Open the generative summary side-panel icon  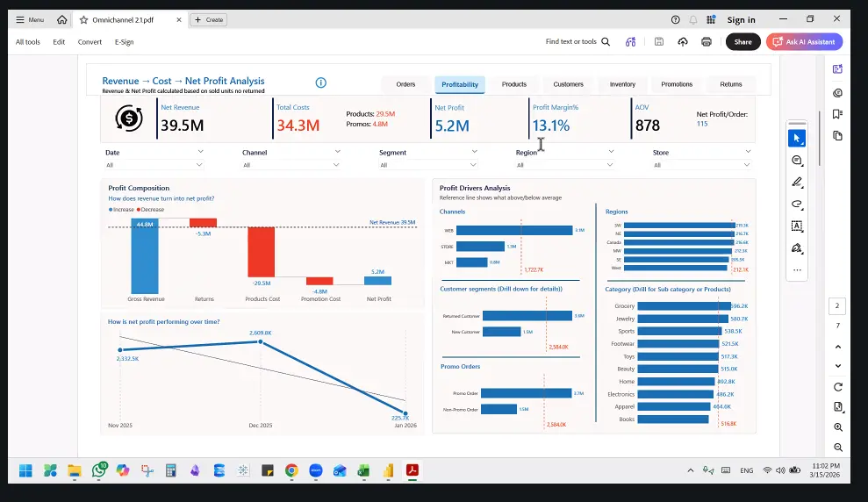click(x=837, y=93)
